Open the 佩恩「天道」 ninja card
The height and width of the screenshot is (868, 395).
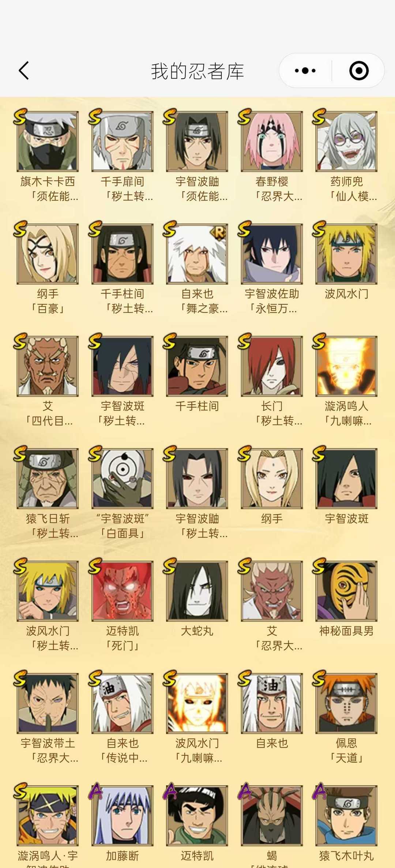click(346, 703)
